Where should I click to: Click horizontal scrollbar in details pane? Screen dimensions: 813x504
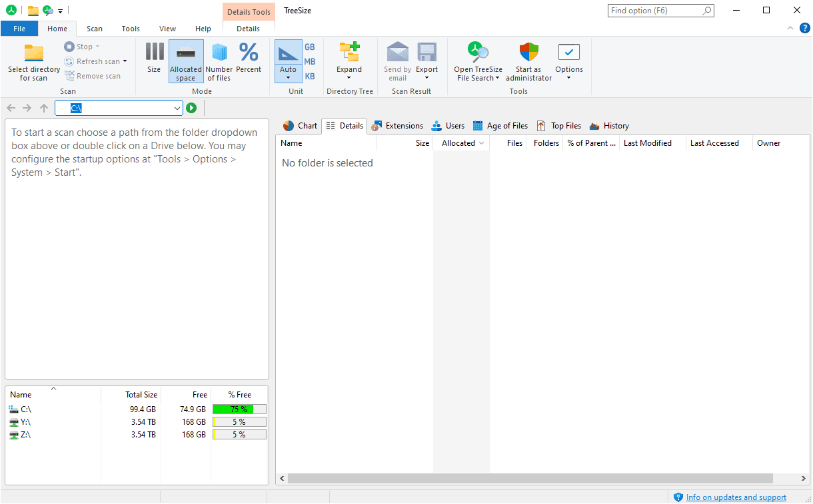click(x=530, y=479)
